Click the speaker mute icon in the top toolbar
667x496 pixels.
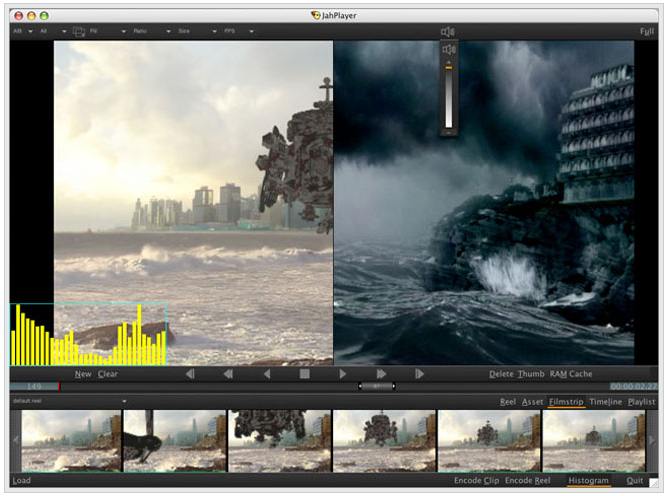(447, 32)
